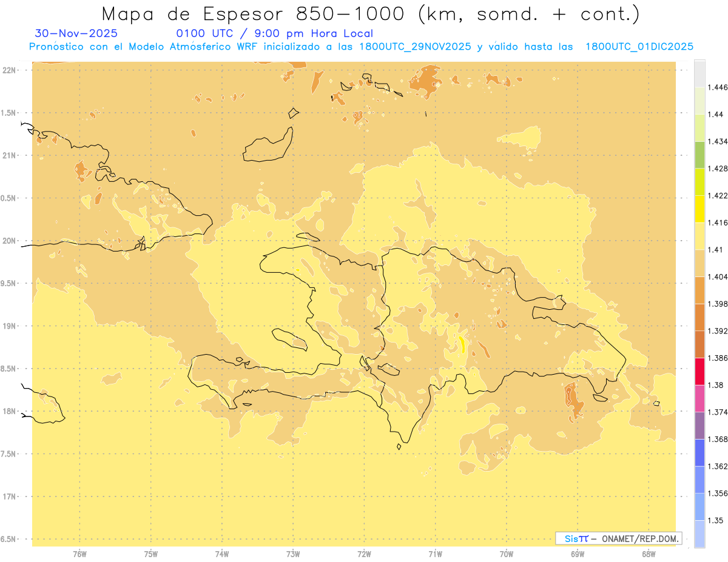Click the '1.374' color bar value
The height and width of the screenshot is (562, 728).
718,412
